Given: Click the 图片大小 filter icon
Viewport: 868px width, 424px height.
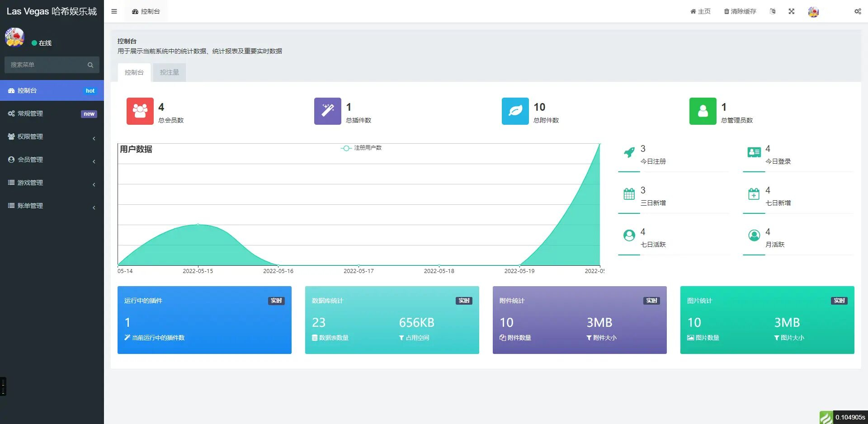Looking at the screenshot, I should click(777, 338).
